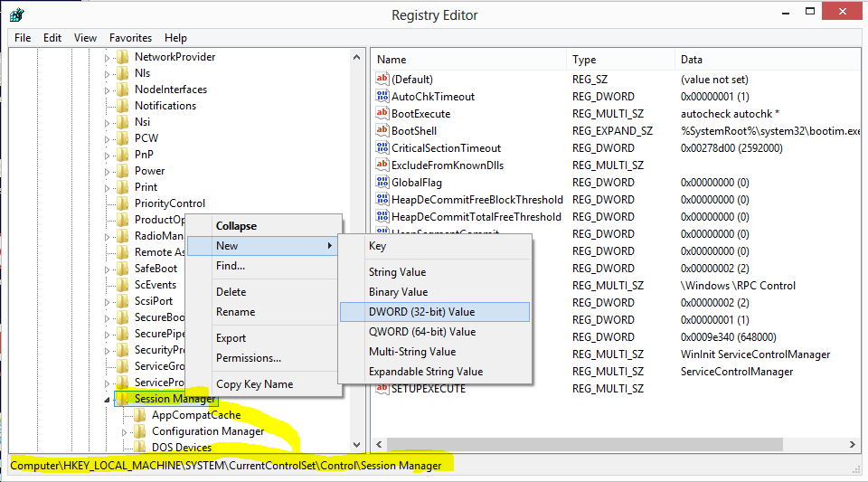This screenshot has height=482, width=868.
Task: Click the Registry Editor app icon in title bar
Action: pyautogui.click(x=16, y=15)
